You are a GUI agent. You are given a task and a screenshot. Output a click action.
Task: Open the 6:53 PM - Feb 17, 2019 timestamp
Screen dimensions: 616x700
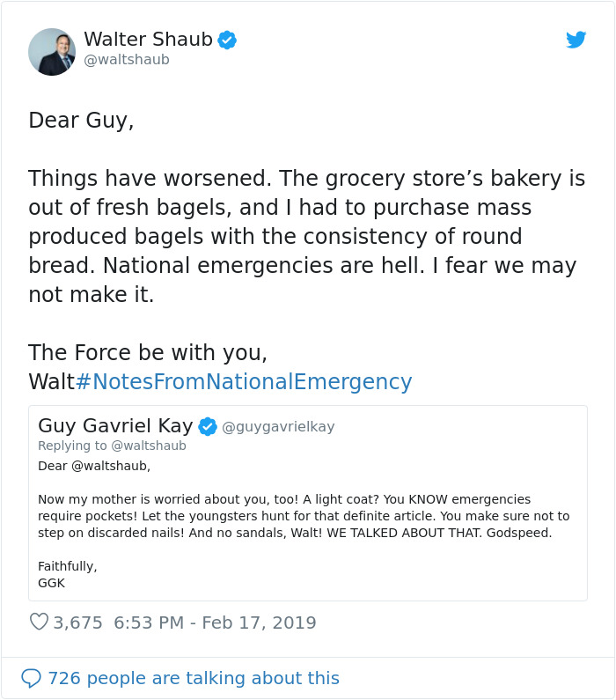[215, 623]
